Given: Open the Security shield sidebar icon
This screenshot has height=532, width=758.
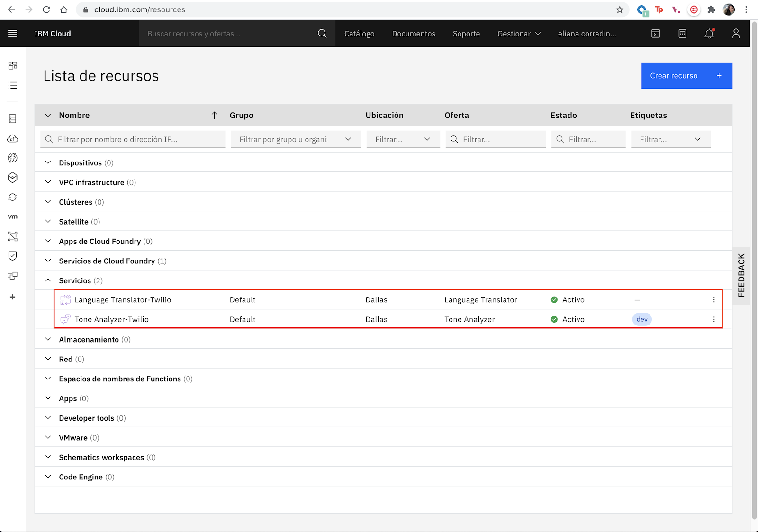Looking at the screenshot, I should click(x=13, y=256).
